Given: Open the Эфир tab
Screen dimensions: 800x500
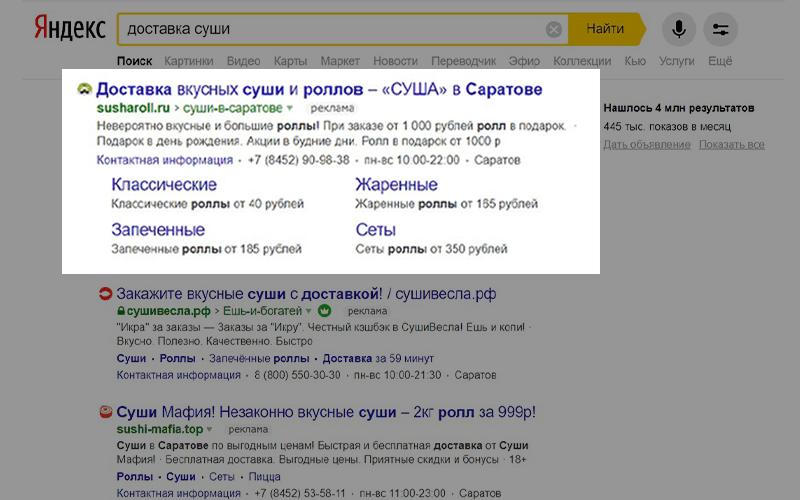Looking at the screenshot, I should [x=524, y=61].
